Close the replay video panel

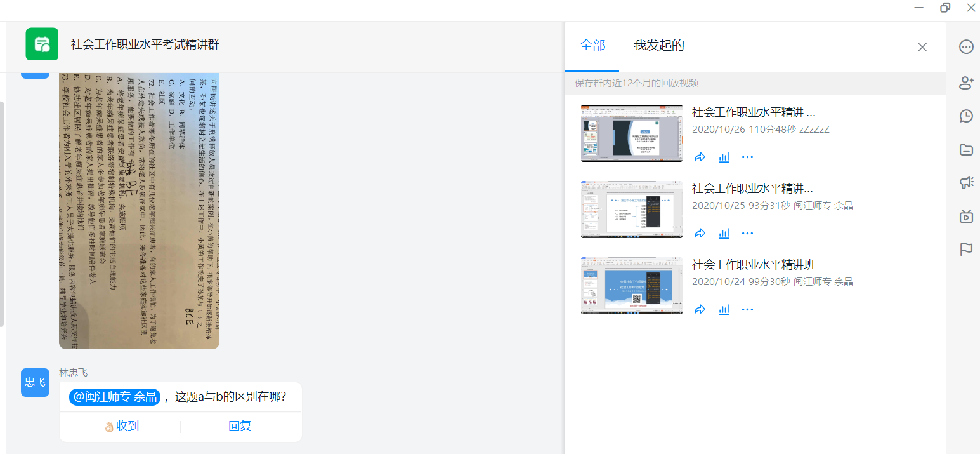[x=922, y=47]
